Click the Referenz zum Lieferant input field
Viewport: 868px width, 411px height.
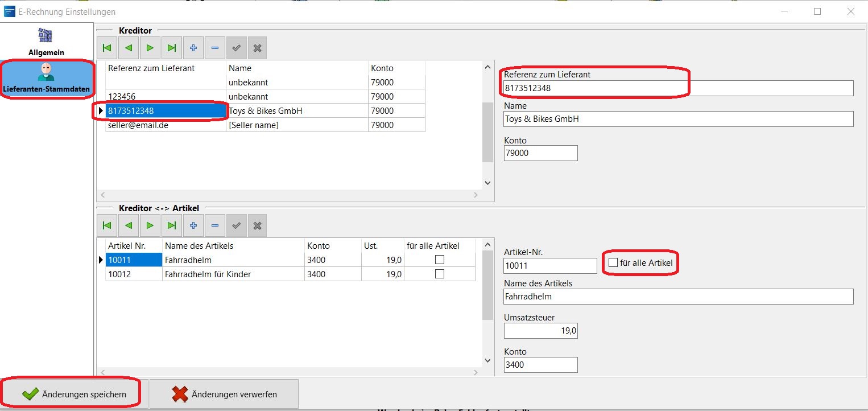678,88
